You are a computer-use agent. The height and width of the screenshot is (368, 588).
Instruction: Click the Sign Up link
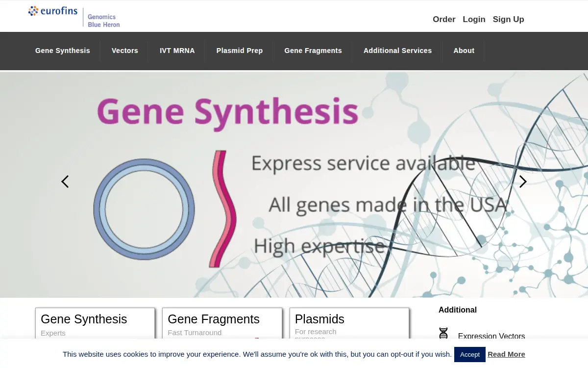pos(508,19)
